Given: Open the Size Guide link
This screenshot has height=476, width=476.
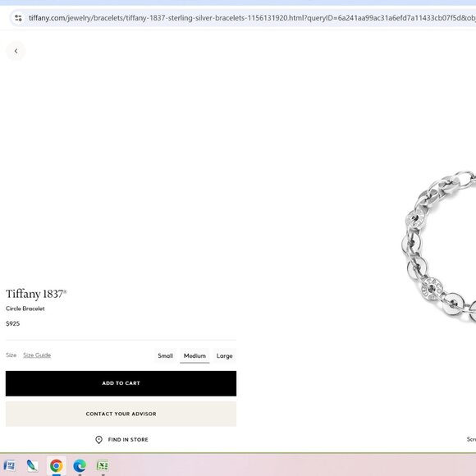Looking at the screenshot, I should click(x=37, y=355).
